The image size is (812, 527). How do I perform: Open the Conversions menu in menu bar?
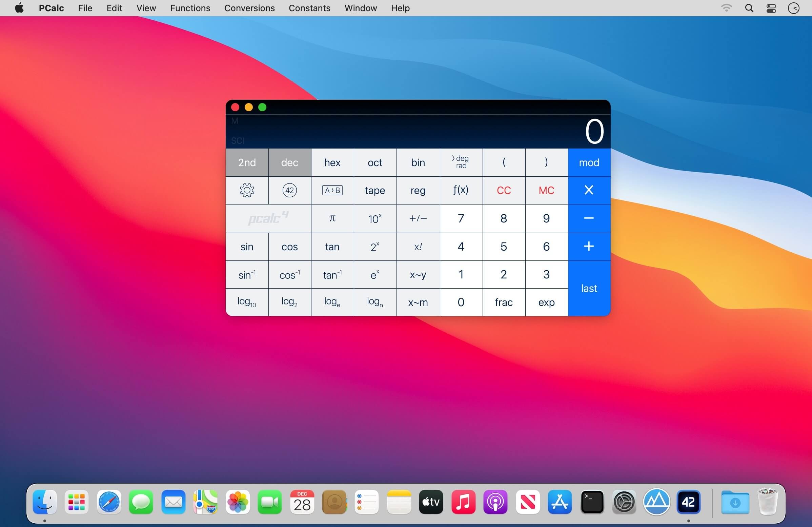[249, 8]
